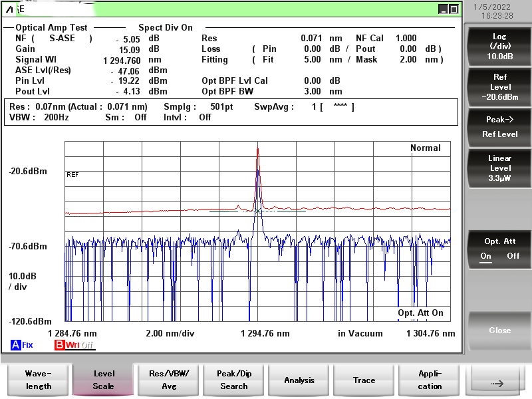Toggle trace B Wri/Off state

tap(79, 345)
